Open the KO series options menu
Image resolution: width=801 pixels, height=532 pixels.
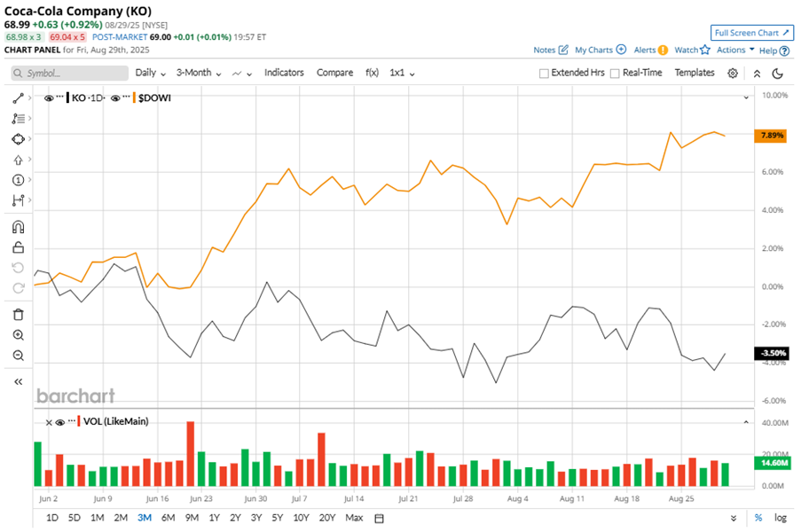(59, 97)
